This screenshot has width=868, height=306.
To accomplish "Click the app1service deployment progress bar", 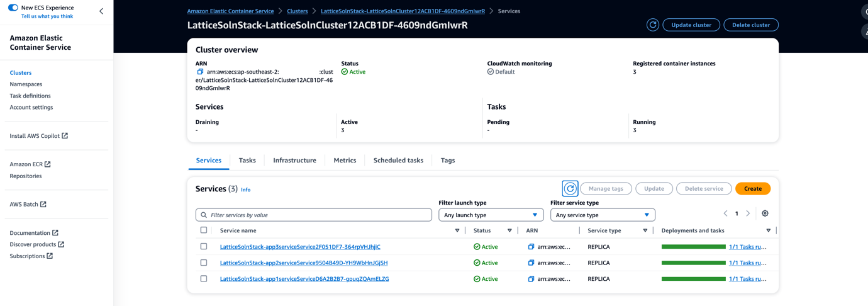I will coord(694,279).
